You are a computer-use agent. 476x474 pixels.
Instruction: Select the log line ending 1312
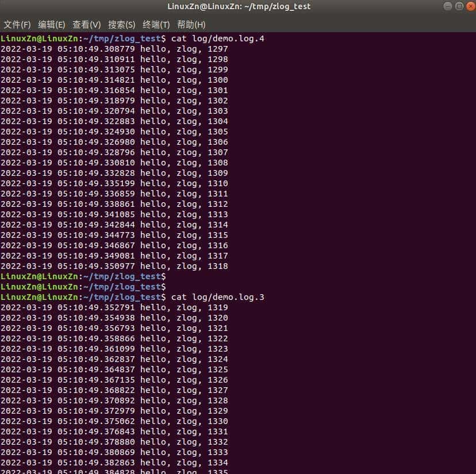coord(114,204)
